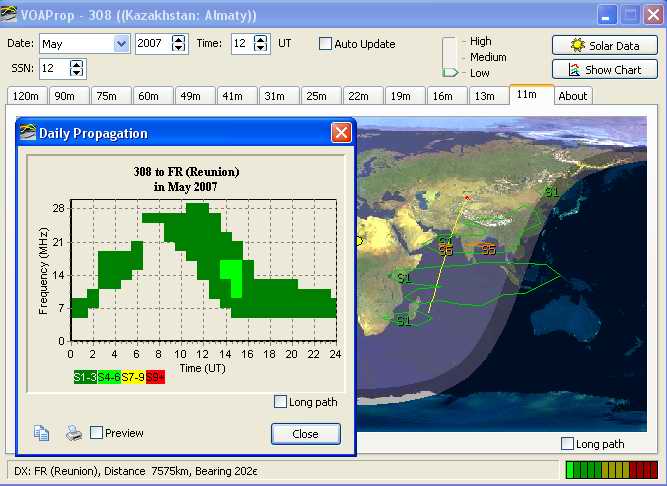Image resolution: width=667 pixels, height=486 pixels.
Task: Decrease the year with the down arrow
Action: [178, 47]
